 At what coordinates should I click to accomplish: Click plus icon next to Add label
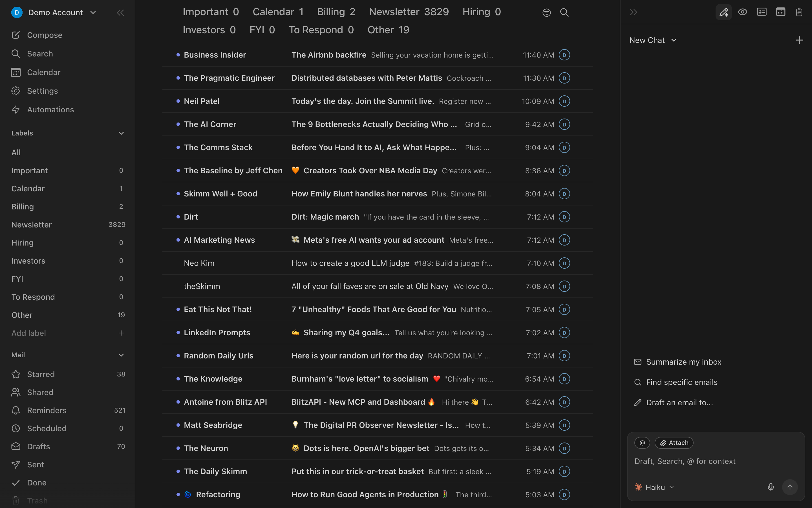point(121,333)
